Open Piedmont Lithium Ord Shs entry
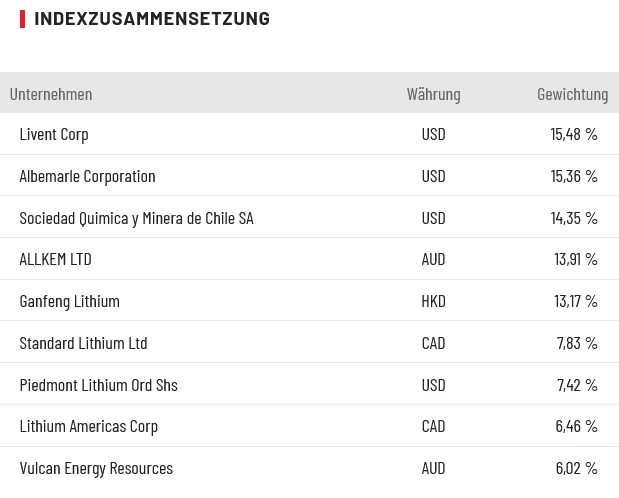 pos(98,385)
